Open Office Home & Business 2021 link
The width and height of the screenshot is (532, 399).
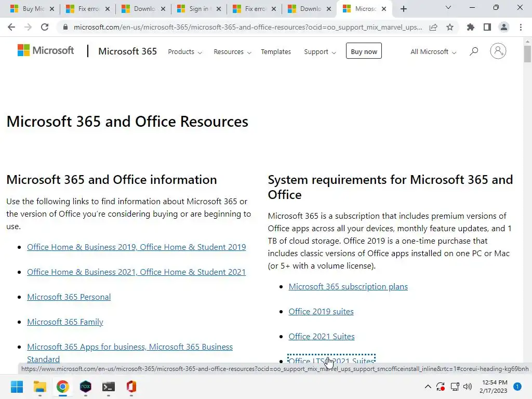137,272
